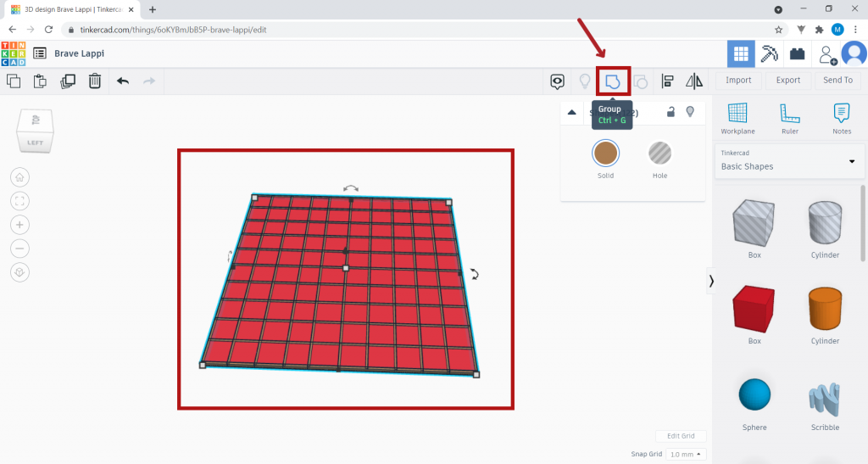Click the Ungroup icon
Viewport: 868px width, 464px height.
click(x=641, y=81)
